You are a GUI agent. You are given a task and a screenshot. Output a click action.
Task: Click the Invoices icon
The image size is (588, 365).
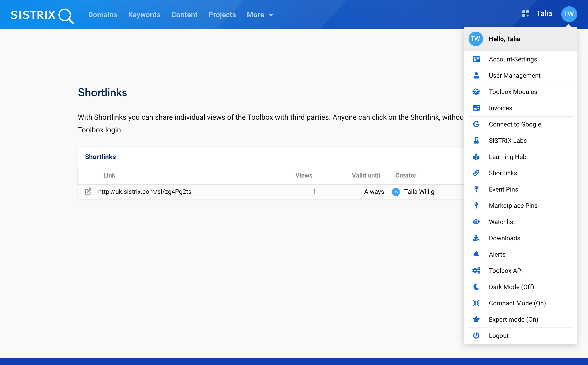click(x=476, y=108)
